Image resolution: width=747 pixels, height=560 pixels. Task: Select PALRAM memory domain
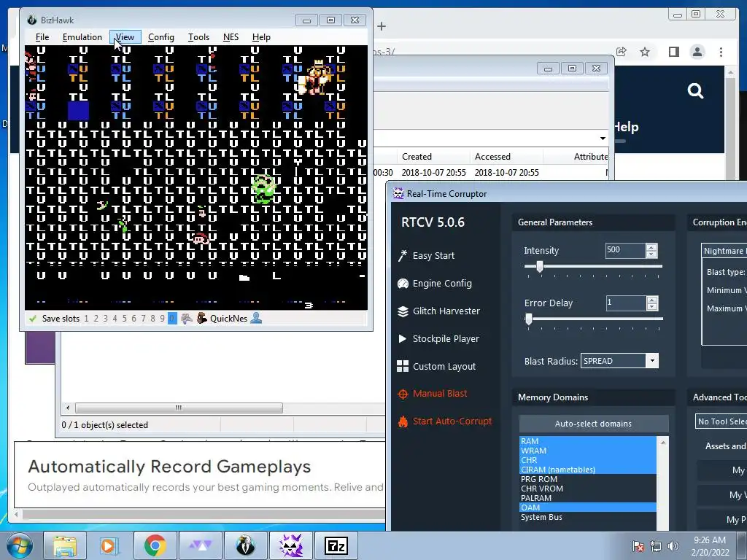click(587, 498)
